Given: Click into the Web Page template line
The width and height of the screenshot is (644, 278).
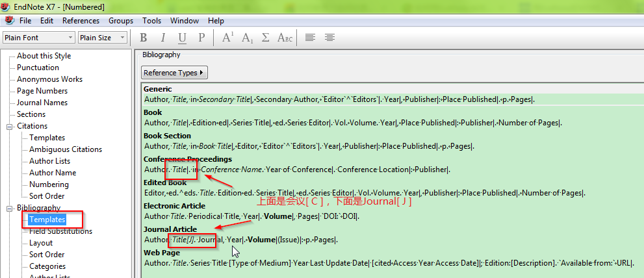Looking at the screenshot, I should pyautogui.click(x=389, y=263).
